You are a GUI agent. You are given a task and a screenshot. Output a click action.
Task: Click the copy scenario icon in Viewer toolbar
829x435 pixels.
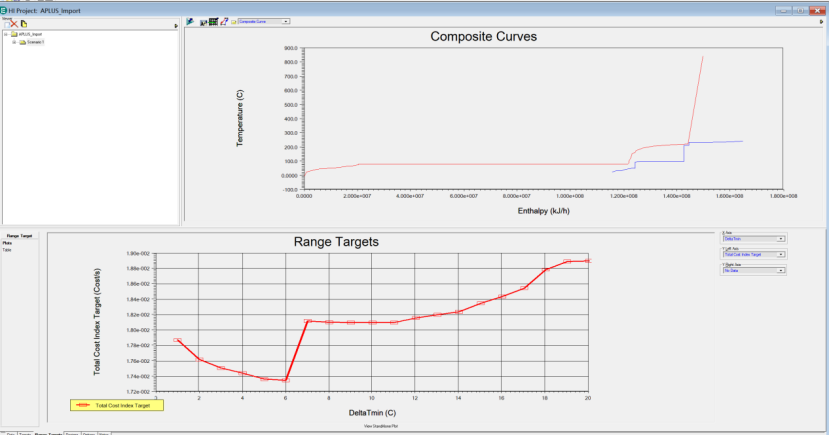point(24,23)
